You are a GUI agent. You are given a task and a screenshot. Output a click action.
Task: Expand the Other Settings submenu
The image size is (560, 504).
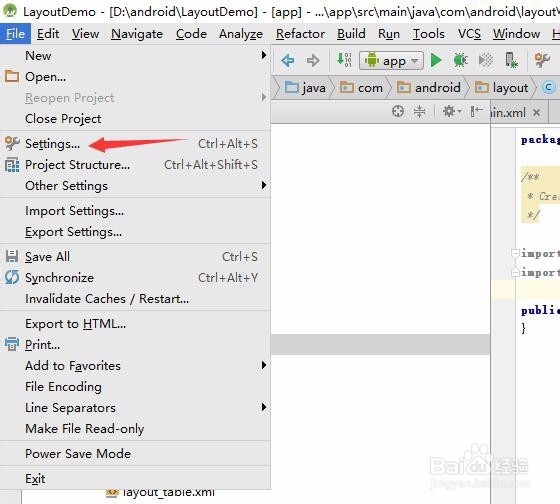point(135,186)
